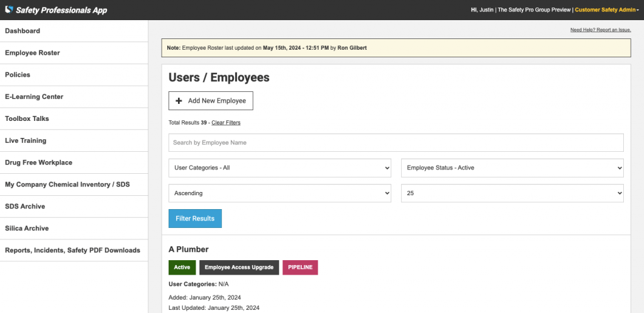The width and height of the screenshot is (644, 313).
Task: Click the Need Help? Report an Issue link
Action: point(600,30)
